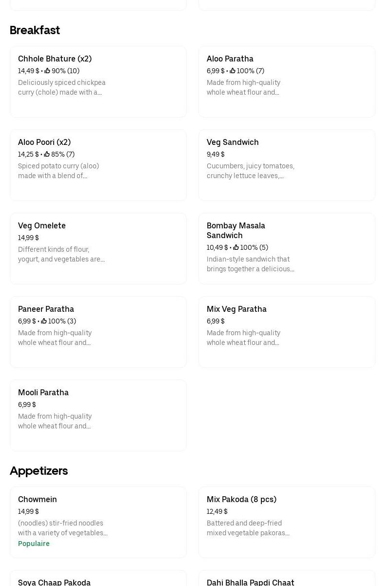The image size is (392, 586).
Task: Click thumbs-up icon on Bombay Masala Sandwich
Action: pyautogui.click(x=236, y=248)
